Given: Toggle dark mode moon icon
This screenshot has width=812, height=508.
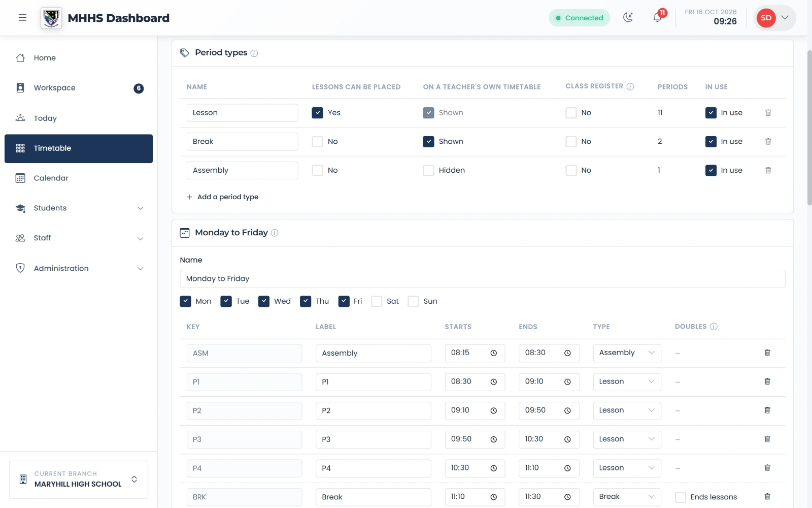Looking at the screenshot, I should tap(628, 18).
